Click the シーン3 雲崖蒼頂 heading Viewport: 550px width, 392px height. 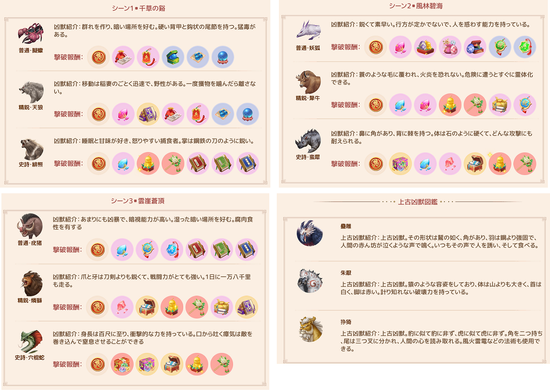(138, 201)
